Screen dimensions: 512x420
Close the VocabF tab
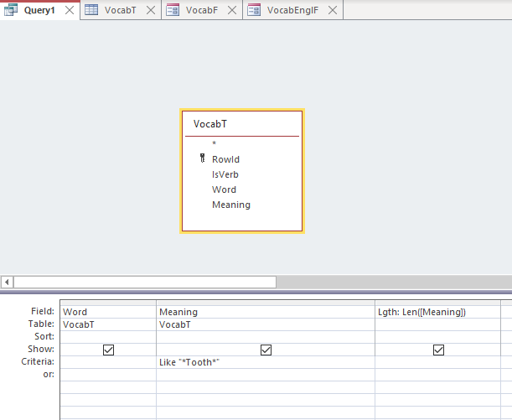[232, 10]
